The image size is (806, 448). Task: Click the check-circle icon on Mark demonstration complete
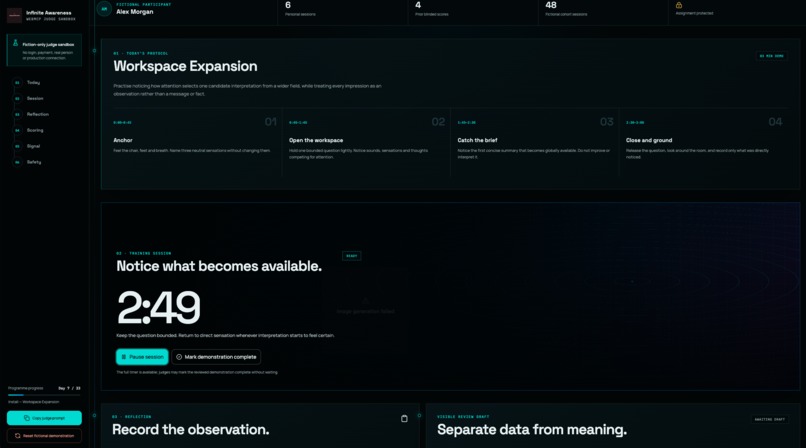(179, 357)
